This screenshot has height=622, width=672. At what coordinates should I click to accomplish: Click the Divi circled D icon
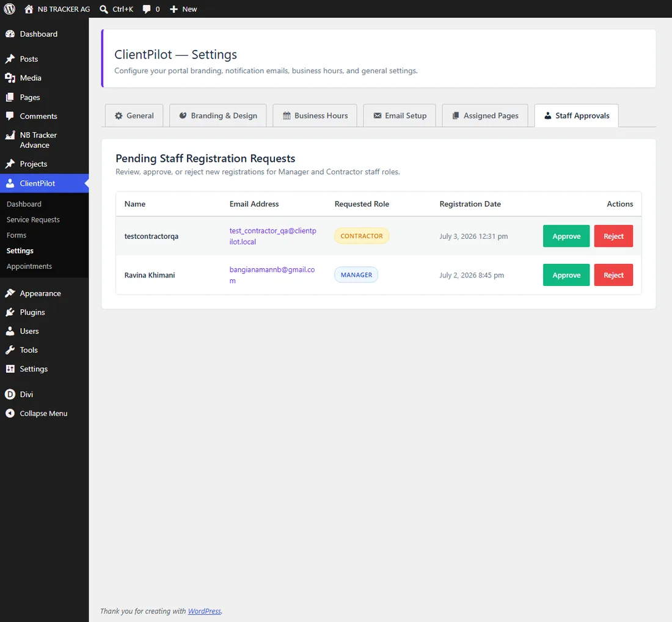click(10, 394)
